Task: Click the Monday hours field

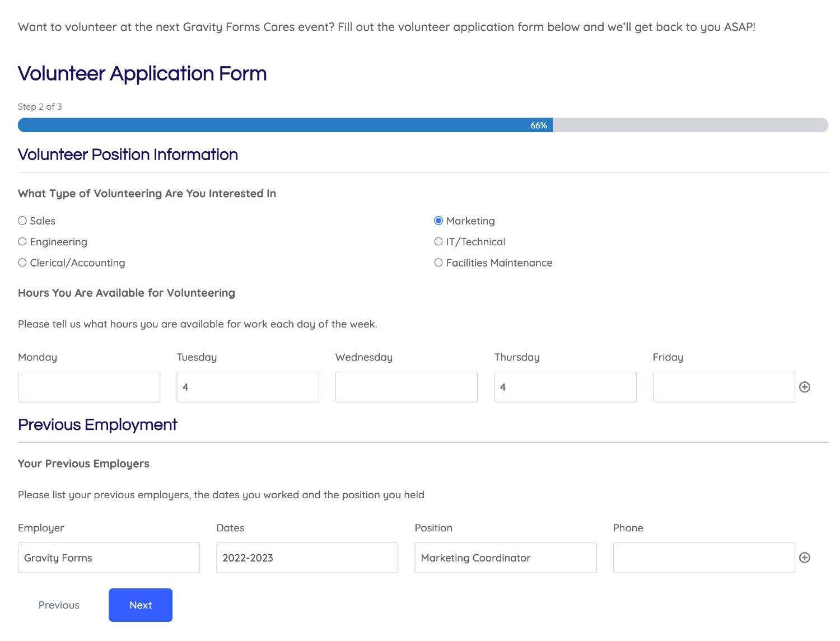Action: pyautogui.click(x=89, y=387)
